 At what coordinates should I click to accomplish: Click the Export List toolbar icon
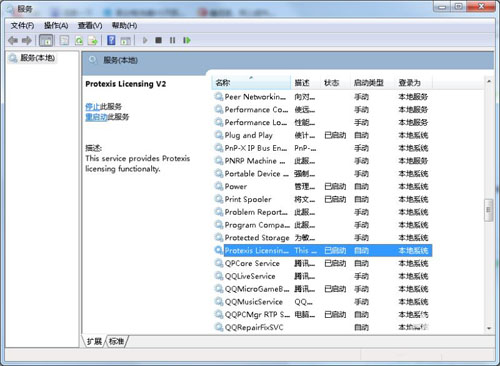pyautogui.click(x=93, y=41)
